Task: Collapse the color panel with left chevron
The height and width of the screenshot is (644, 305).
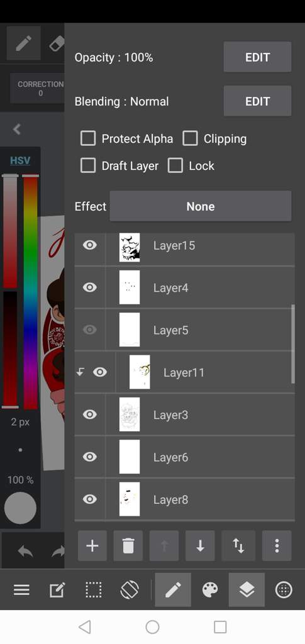Action: point(16,130)
